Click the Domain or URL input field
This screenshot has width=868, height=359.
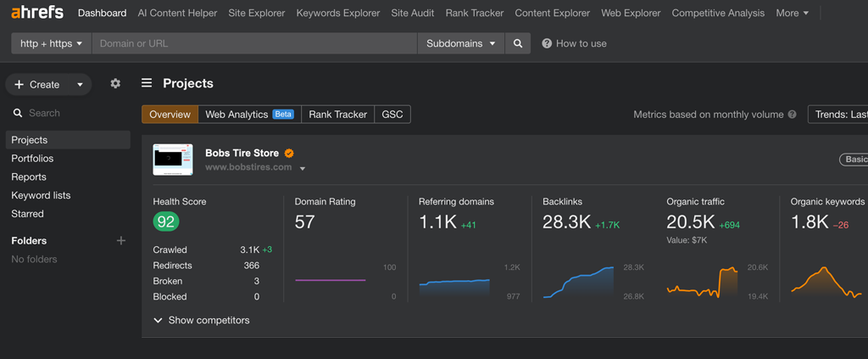tap(254, 43)
